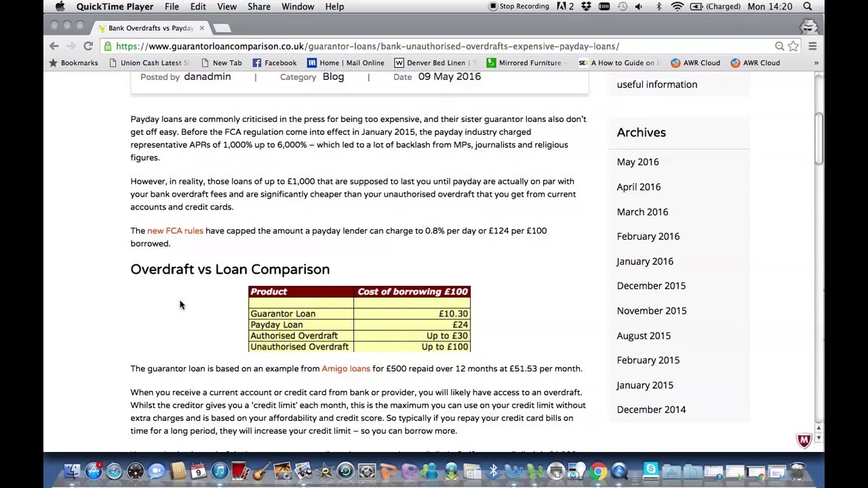868x488 pixels.
Task: Open the Apple menu
Action: [x=60, y=6]
